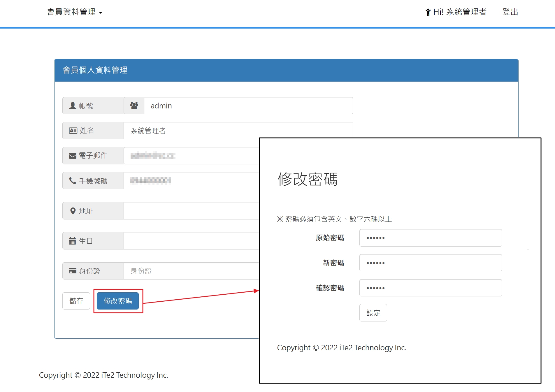The height and width of the screenshot is (392, 555).
Task: Click the 確認密碼 label text
Action: click(330, 288)
